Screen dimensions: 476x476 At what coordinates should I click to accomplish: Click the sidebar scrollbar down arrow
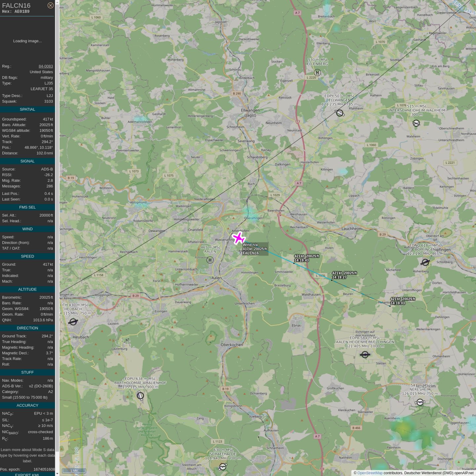tap(57, 473)
